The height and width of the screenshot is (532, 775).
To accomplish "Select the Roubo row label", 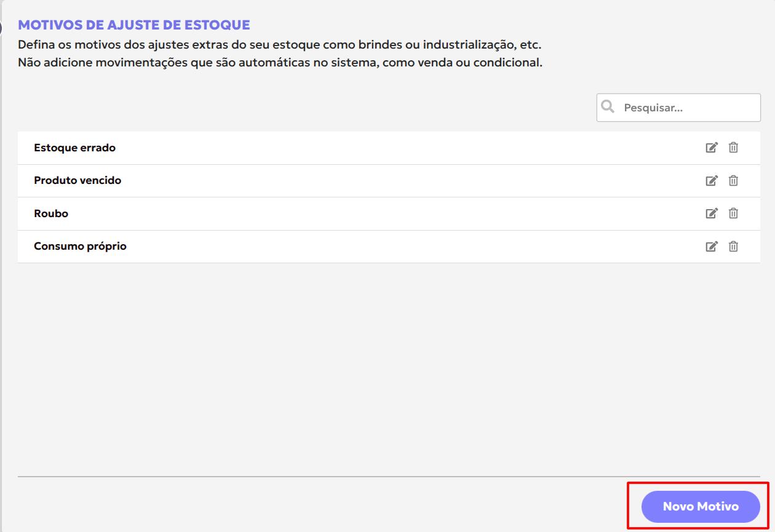I will (x=51, y=213).
